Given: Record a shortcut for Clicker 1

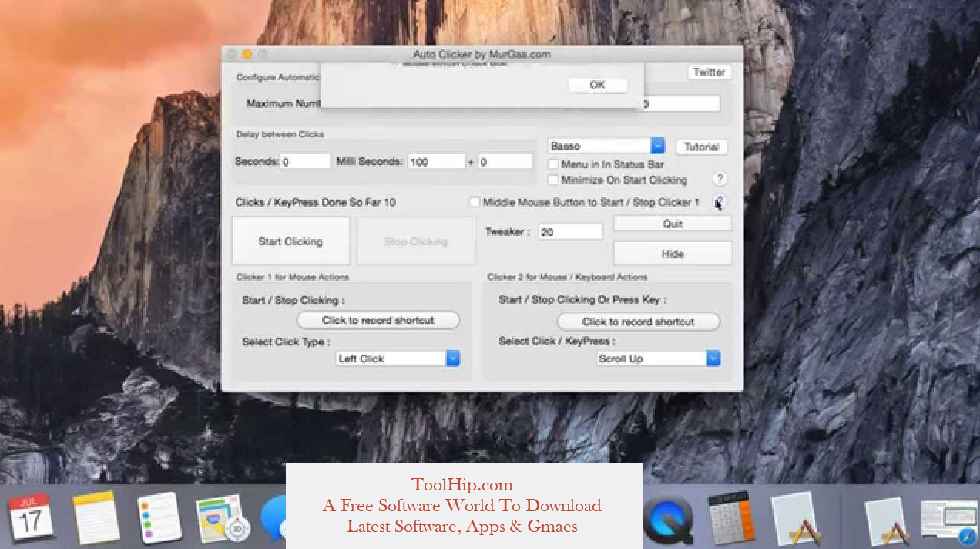Looking at the screenshot, I should coord(378,320).
